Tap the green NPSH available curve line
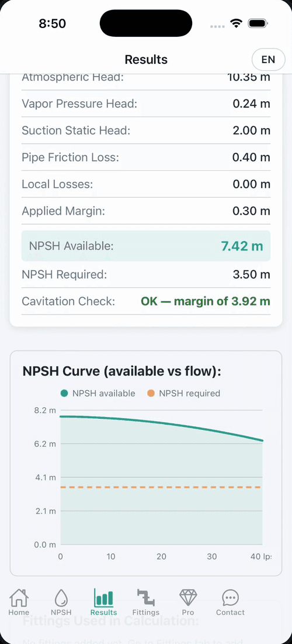292x644 pixels. pyautogui.click(x=162, y=423)
